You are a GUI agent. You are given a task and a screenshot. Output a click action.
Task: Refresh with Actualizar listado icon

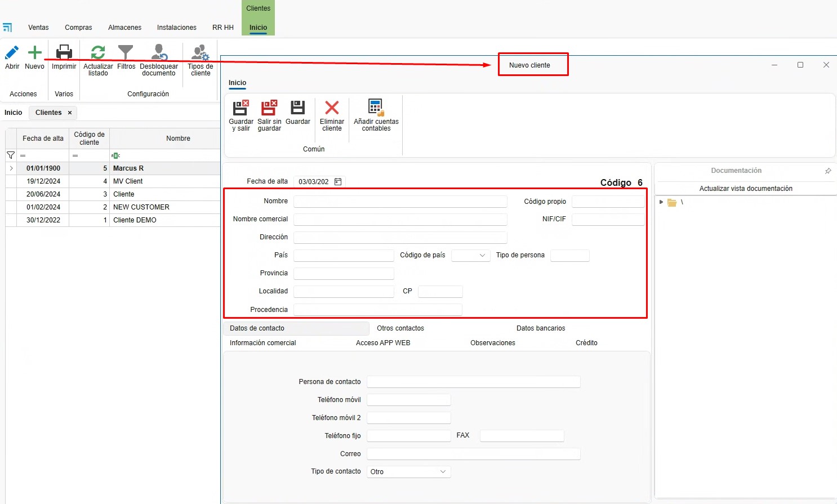[x=98, y=52]
